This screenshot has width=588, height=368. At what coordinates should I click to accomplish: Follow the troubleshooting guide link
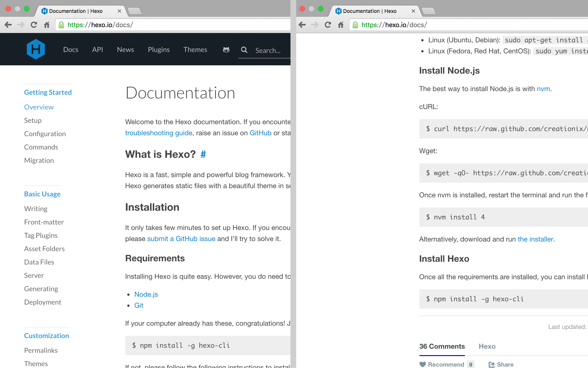159,133
